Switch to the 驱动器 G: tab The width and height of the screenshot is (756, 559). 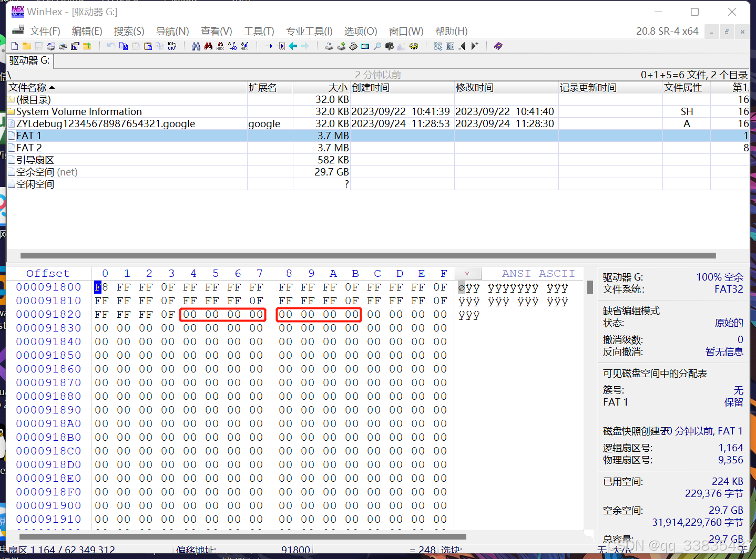[x=29, y=60]
